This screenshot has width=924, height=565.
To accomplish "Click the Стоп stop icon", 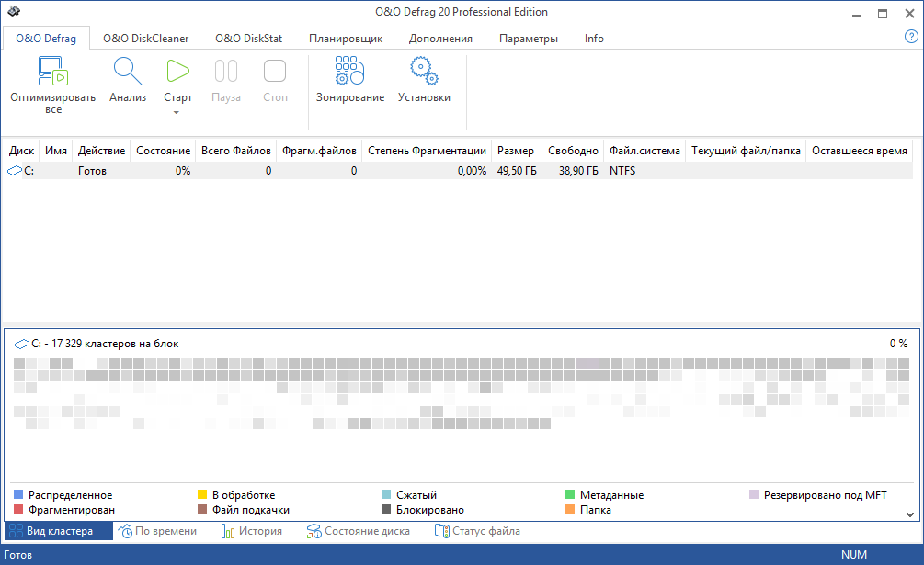I will 275,71.
